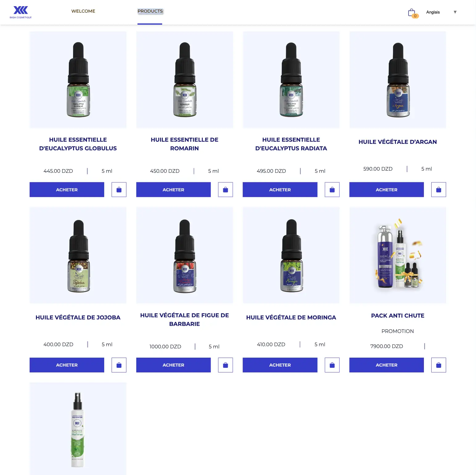Image resolution: width=476 pixels, height=475 pixels.
Task: Add Romarin oil using bag icon
Action: point(225,189)
